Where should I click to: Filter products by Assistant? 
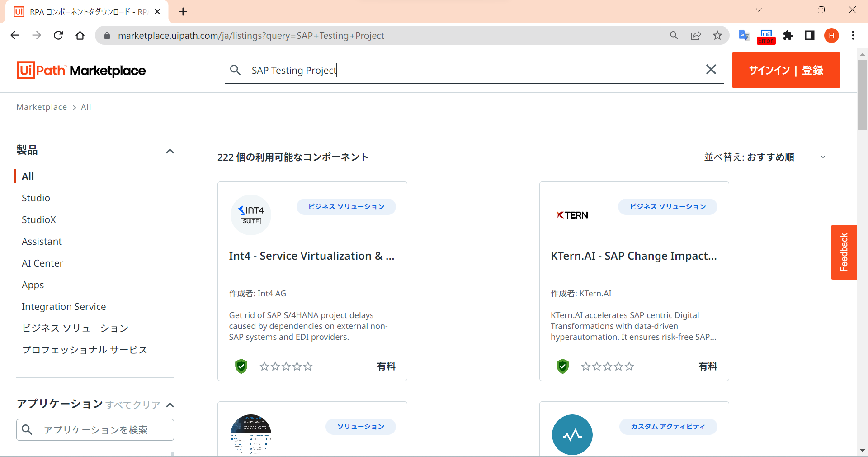pos(42,241)
